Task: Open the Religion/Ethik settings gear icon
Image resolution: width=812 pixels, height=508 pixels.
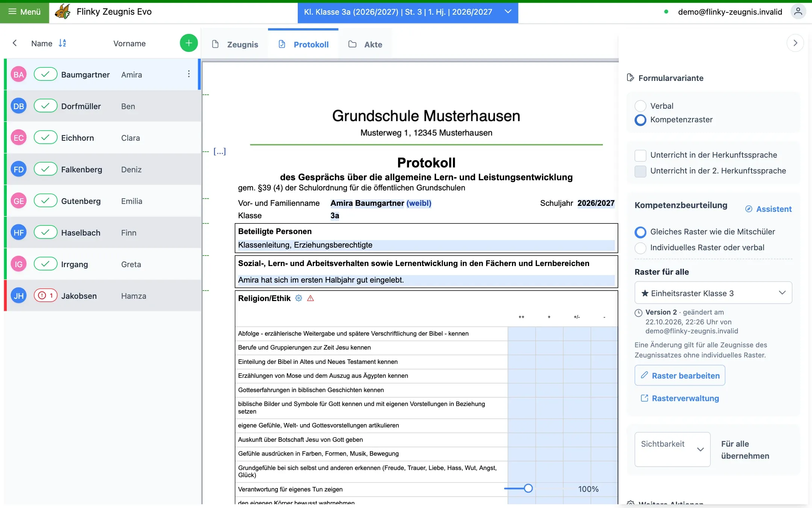Action: 298,298
